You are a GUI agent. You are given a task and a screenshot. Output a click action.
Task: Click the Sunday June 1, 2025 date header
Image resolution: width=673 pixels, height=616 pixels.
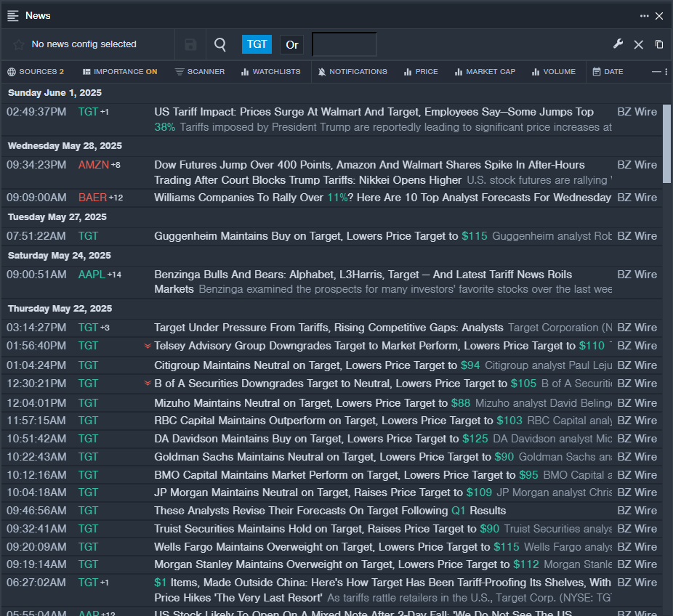click(x=55, y=93)
